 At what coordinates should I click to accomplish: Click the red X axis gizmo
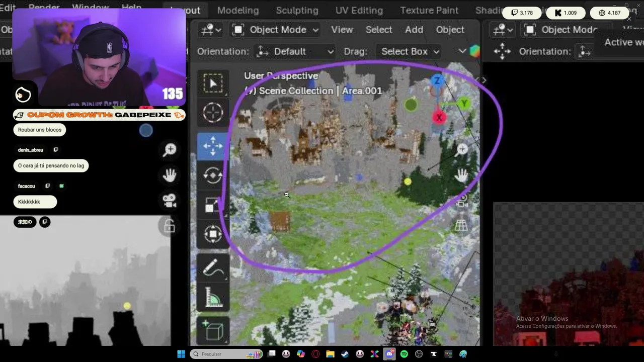pos(439,117)
